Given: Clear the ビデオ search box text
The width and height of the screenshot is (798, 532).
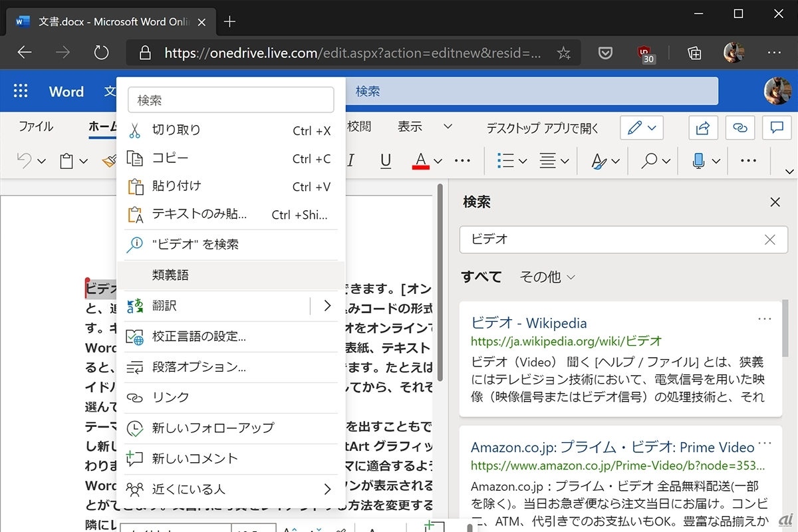Looking at the screenshot, I should pos(769,240).
